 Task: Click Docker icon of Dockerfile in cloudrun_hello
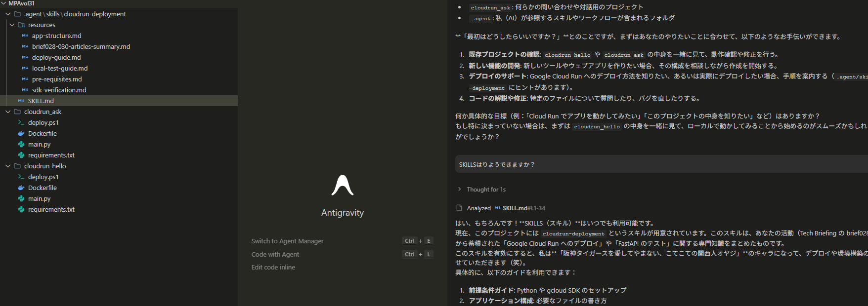(21, 188)
